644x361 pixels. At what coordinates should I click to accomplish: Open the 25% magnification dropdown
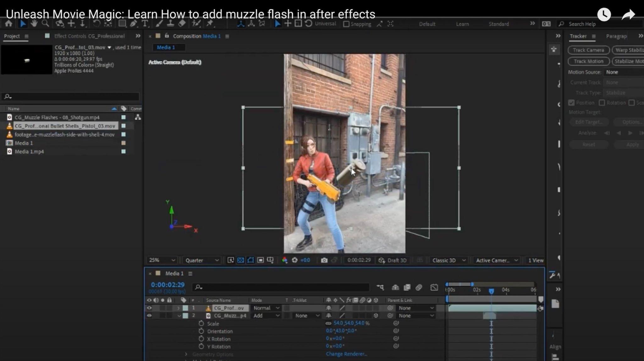click(x=162, y=260)
